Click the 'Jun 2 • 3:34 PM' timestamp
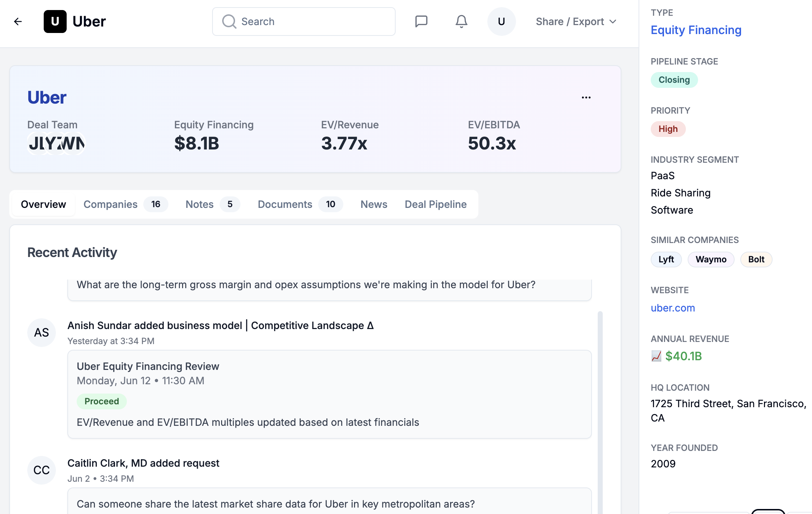The image size is (812, 514). click(101, 479)
